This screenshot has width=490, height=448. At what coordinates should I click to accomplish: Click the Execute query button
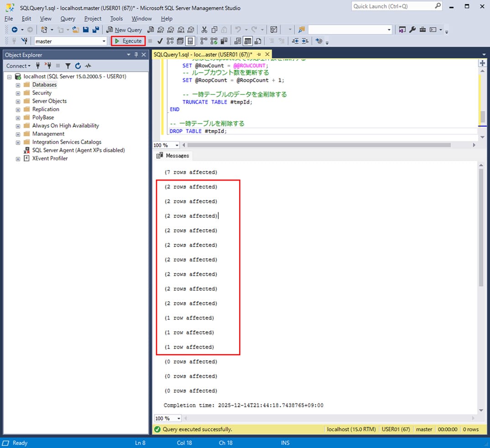(128, 41)
